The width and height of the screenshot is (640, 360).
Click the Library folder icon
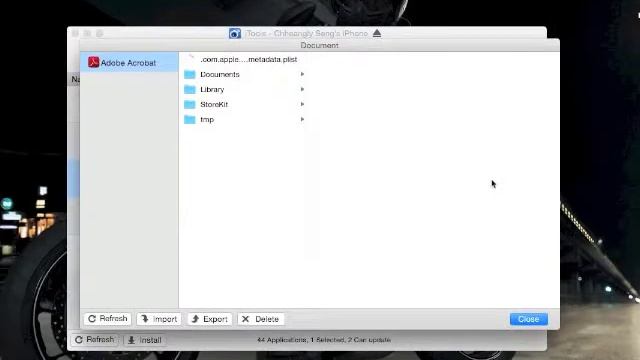click(190, 89)
